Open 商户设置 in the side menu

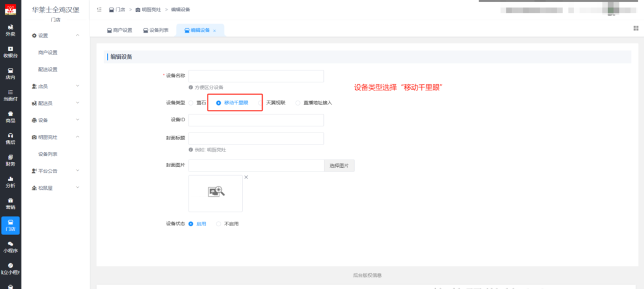coord(48,53)
